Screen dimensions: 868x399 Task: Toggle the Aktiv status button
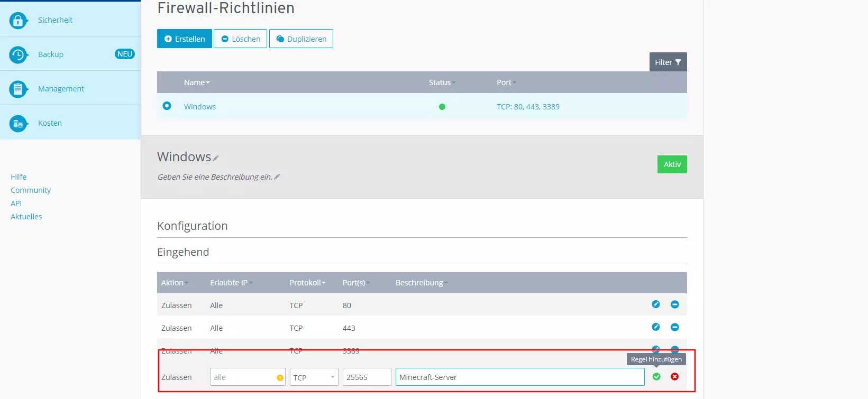pyautogui.click(x=672, y=164)
